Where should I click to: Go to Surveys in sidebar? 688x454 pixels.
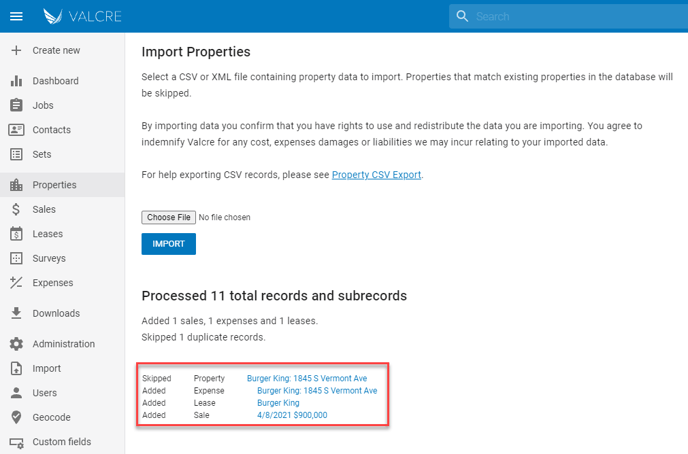[49, 258]
